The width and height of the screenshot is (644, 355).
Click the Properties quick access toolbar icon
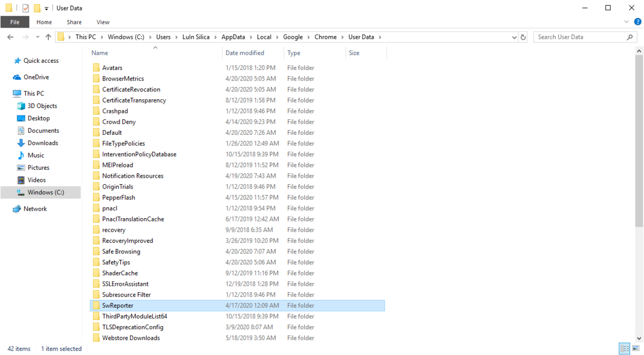click(x=25, y=8)
